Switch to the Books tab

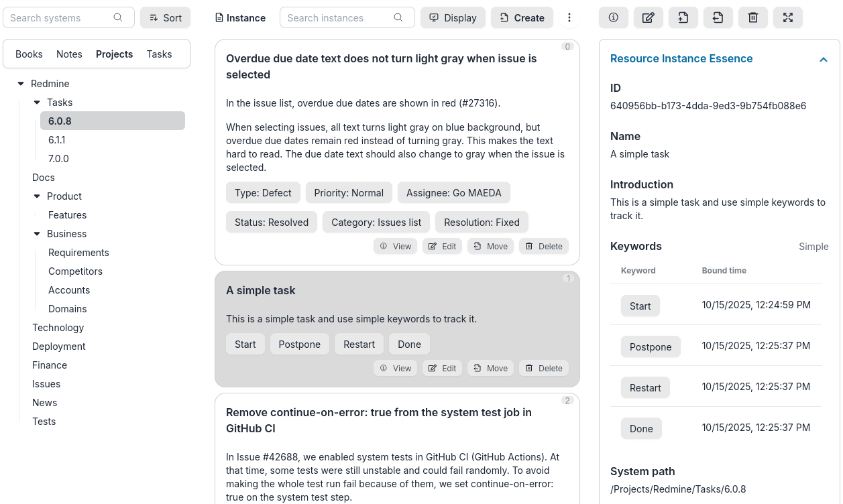29,54
